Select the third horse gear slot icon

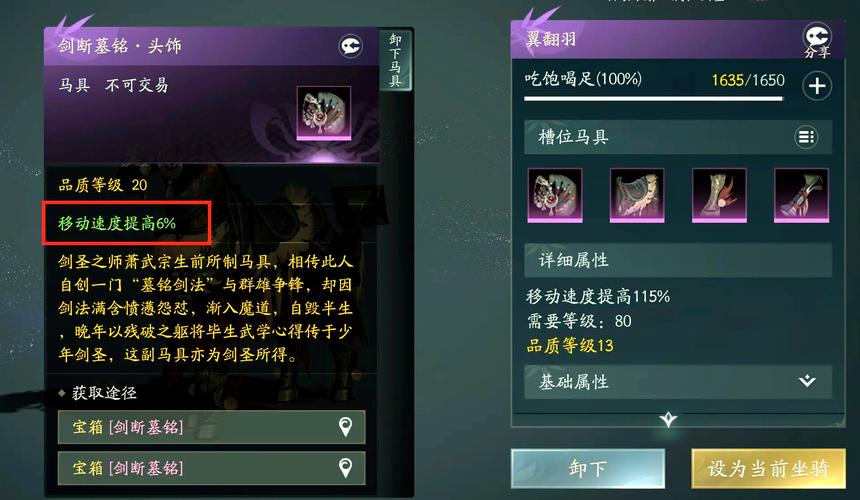tap(719, 195)
